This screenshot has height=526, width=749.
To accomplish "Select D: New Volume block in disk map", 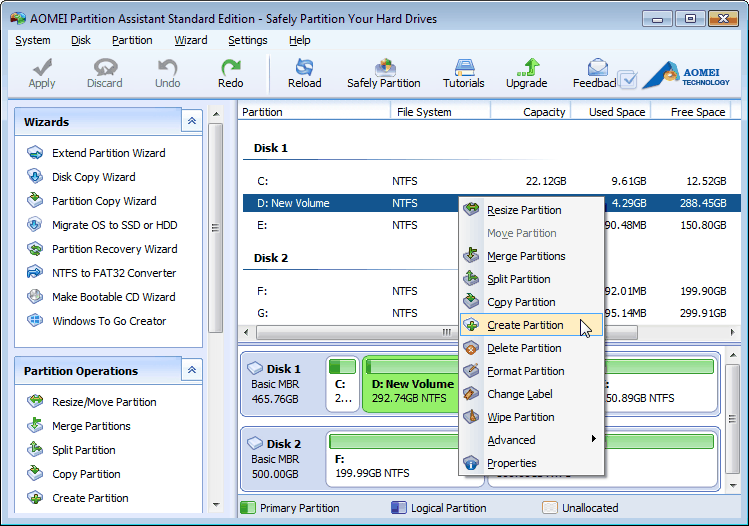I will [x=411, y=384].
